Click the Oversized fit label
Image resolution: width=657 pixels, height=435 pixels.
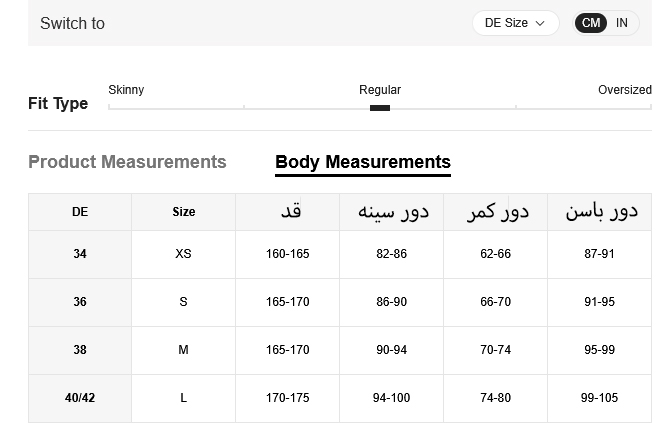(x=624, y=90)
